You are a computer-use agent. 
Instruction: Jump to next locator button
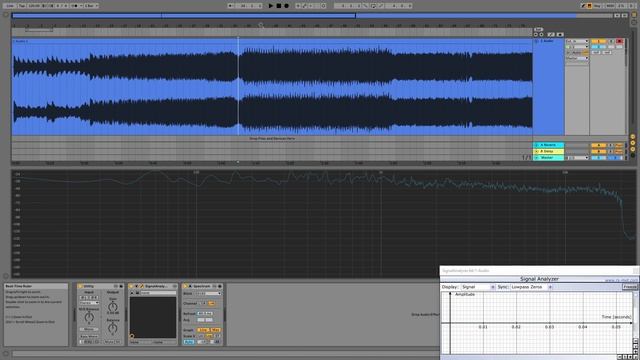coord(542,35)
